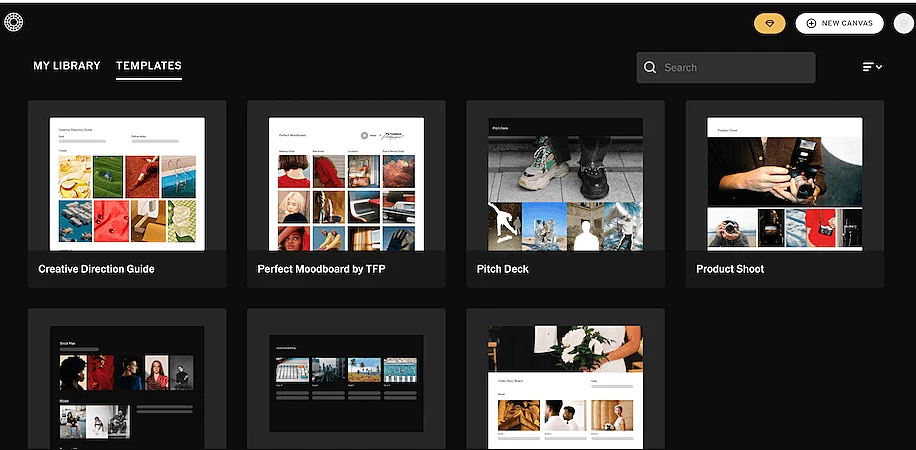
Task: Open the Product Shoot template thumbnail
Action: point(785,184)
